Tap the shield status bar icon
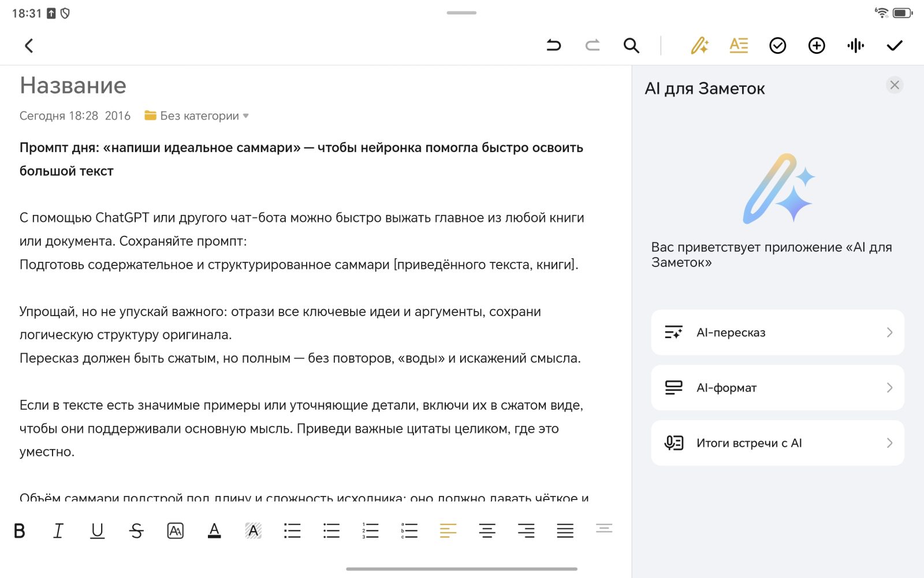This screenshot has width=924, height=578. coord(65,13)
